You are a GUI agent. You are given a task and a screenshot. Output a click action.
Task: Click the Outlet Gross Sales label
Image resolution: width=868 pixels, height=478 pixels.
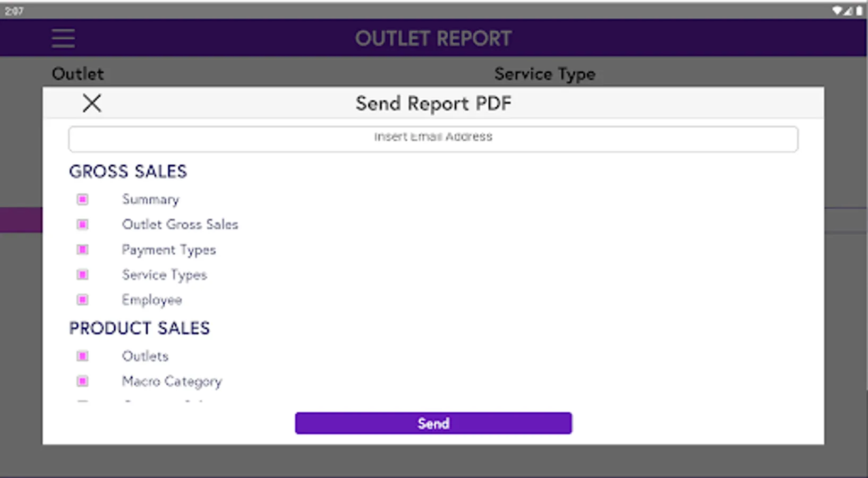pyautogui.click(x=180, y=225)
